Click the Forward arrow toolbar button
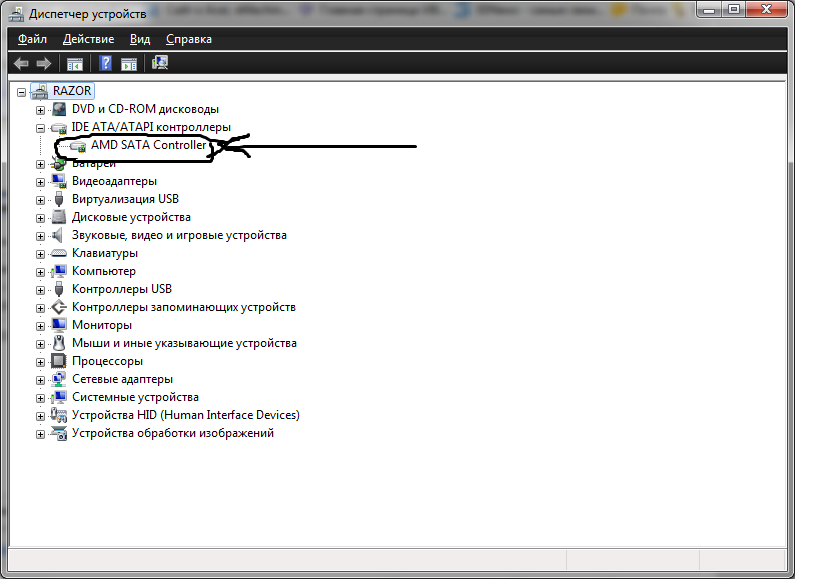The image size is (819, 579). (x=44, y=64)
